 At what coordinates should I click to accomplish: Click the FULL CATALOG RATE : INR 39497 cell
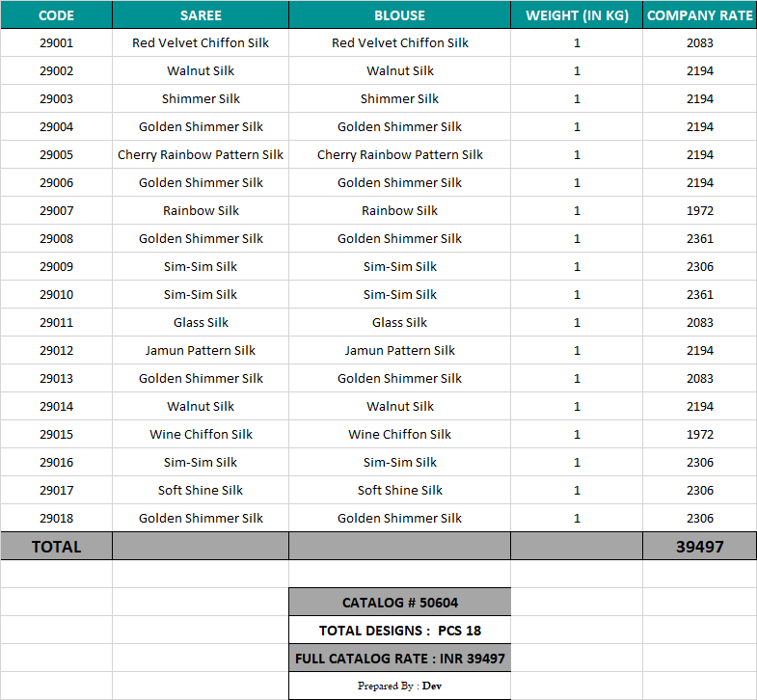(399, 659)
